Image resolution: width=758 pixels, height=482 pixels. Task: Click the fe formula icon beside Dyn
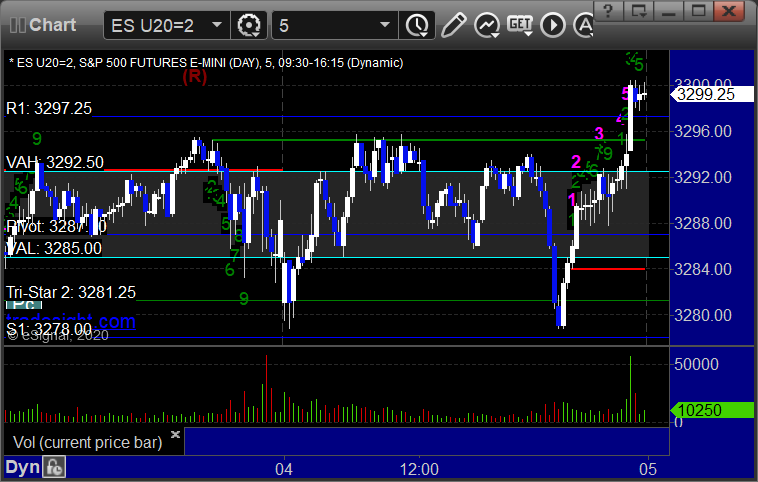(x=54, y=467)
